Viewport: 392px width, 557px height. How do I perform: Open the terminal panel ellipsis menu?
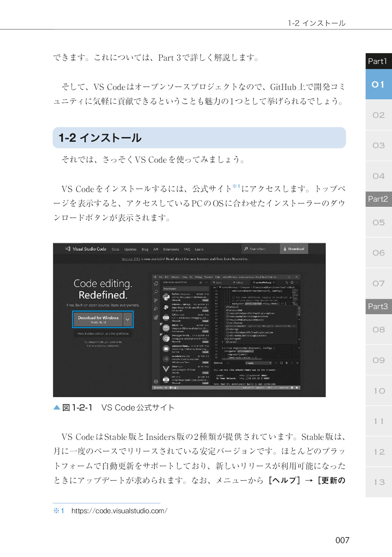pyautogui.click(x=228, y=363)
